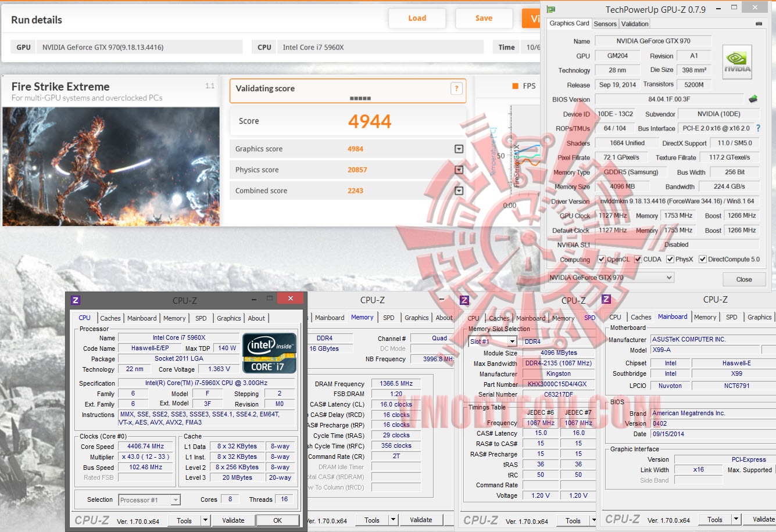Open the Tools dropdown arrow in CPU-Z Mainboard window
Image resolution: width=776 pixels, height=532 pixels.
pos(736,520)
